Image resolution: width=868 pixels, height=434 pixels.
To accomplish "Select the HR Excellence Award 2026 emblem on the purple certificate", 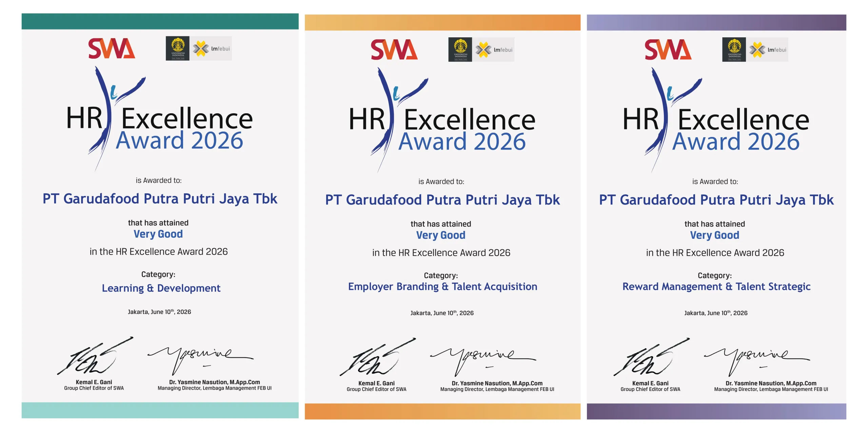I will pos(716,120).
